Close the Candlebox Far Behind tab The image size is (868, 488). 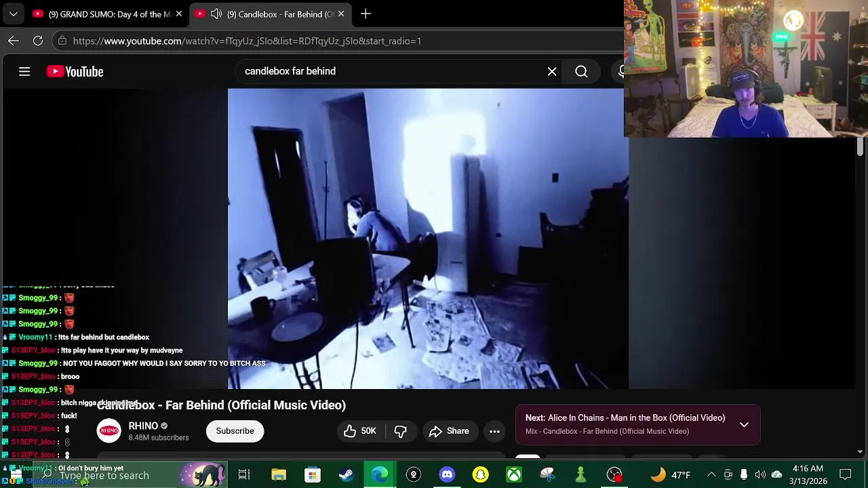pos(341,14)
